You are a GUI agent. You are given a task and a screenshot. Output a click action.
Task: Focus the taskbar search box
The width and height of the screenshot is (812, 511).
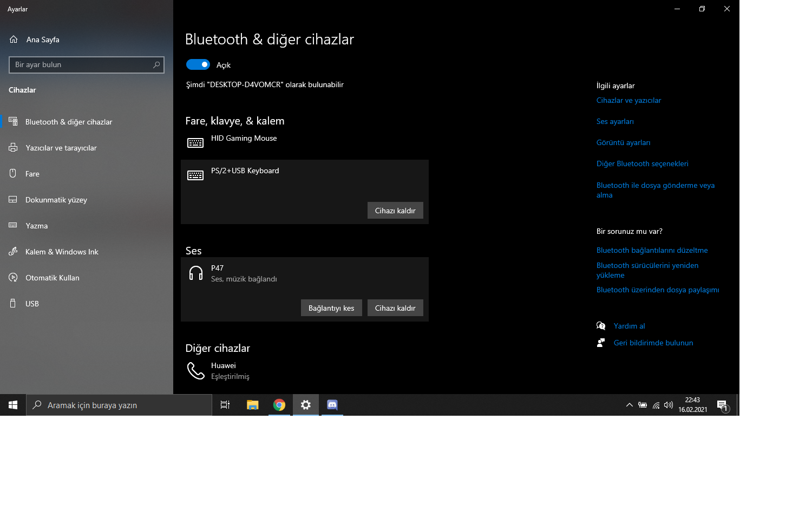tap(119, 405)
